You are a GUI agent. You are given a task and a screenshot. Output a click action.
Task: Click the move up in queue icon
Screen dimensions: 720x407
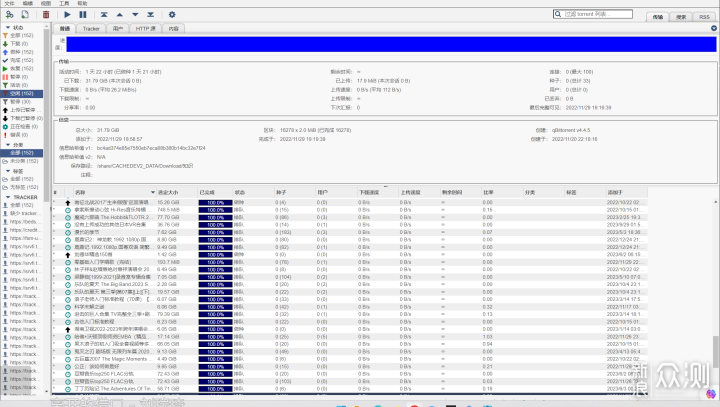(119, 15)
